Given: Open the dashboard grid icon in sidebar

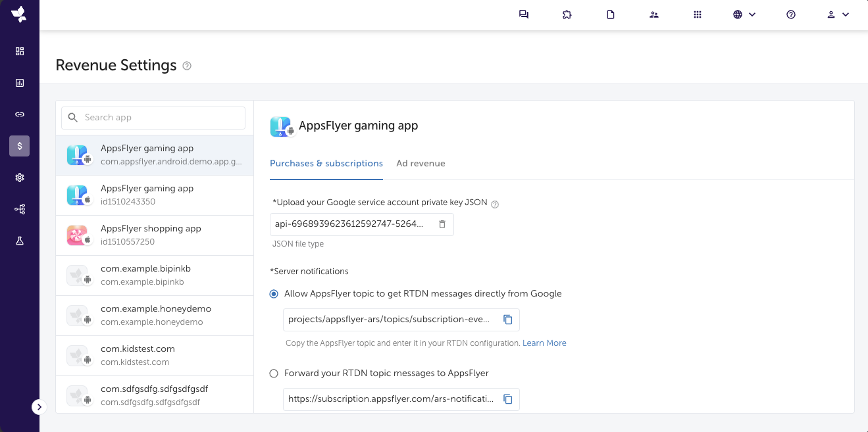Looking at the screenshot, I should coord(20,51).
